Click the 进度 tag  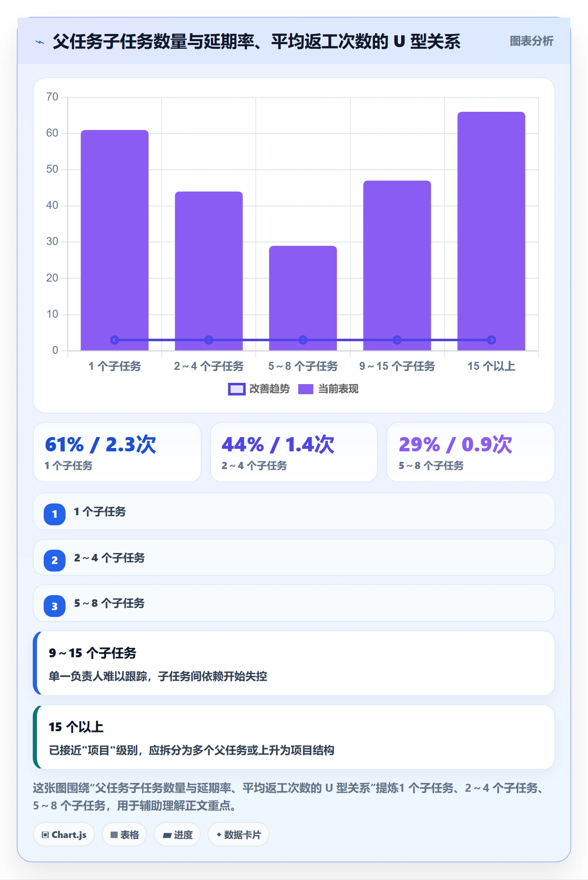(177, 835)
